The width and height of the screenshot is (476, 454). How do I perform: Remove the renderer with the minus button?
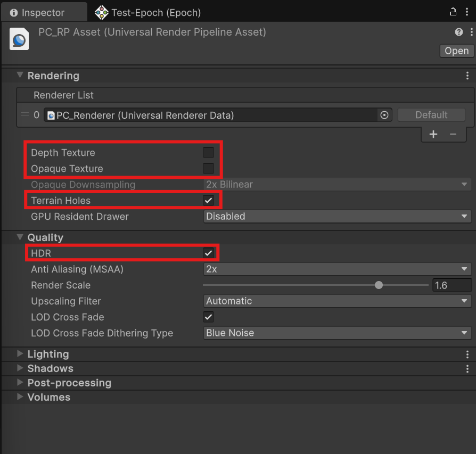[453, 134]
